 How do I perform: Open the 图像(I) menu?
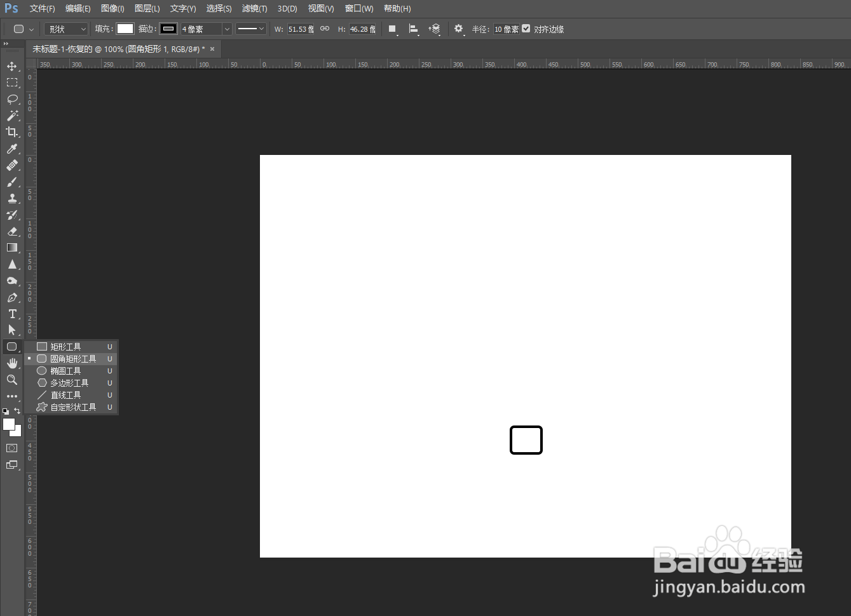coord(112,8)
